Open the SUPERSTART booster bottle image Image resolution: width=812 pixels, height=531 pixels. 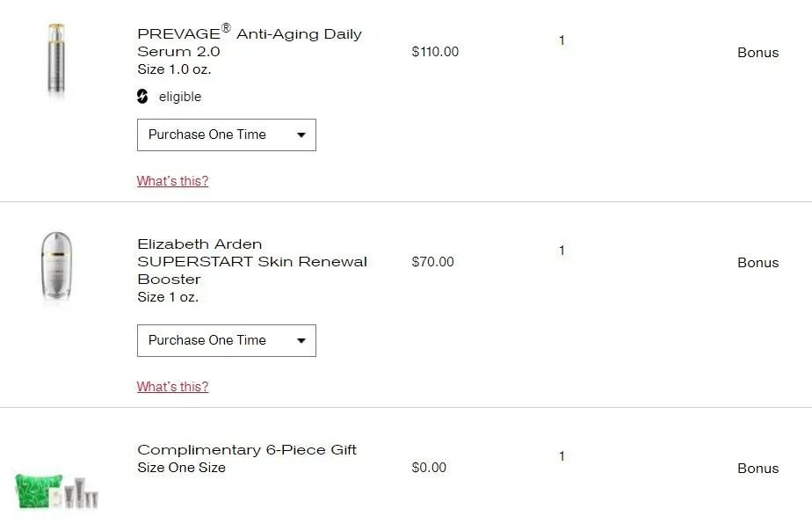[57, 268]
